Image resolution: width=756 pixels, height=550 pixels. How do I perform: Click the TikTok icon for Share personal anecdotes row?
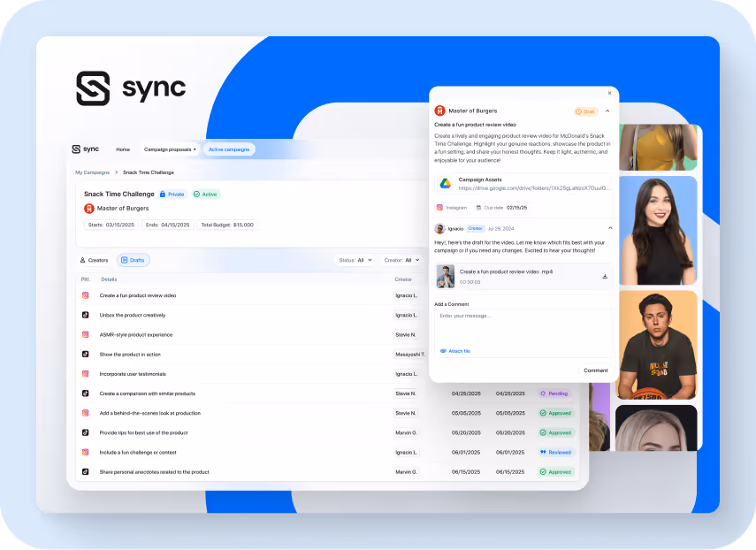(x=86, y=472)
